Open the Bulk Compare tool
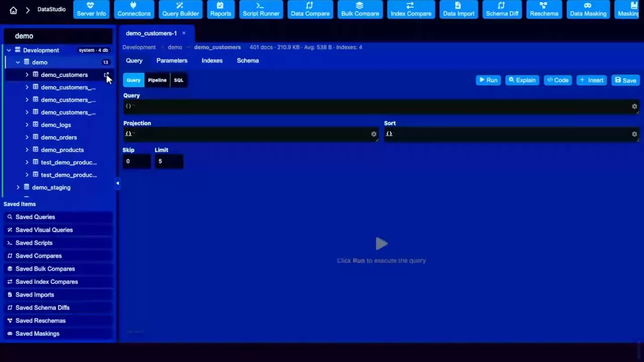This screenshot has width=644, height=362. [x=360, y=10]
